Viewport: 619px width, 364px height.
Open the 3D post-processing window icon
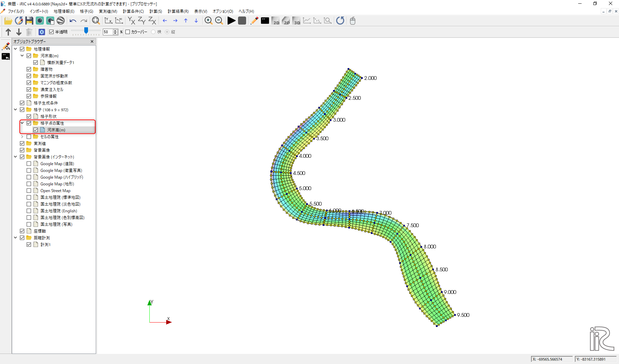(x=296, y=21)
